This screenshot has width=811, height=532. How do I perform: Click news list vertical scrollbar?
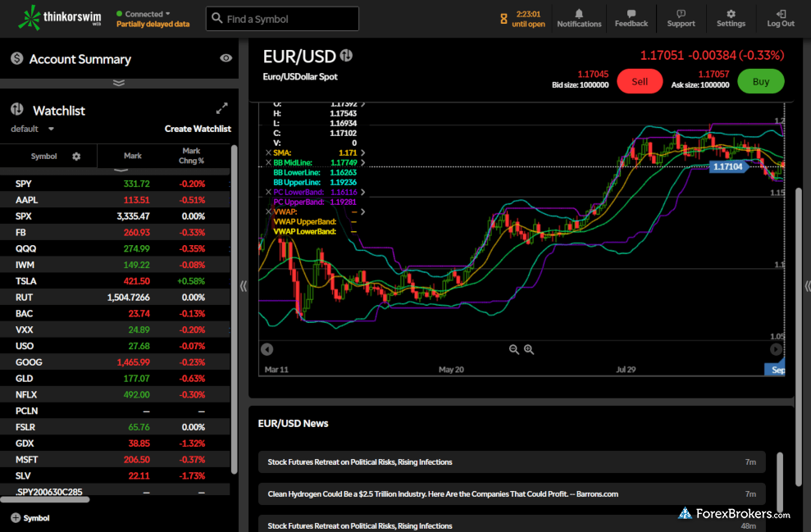(780, 482)
